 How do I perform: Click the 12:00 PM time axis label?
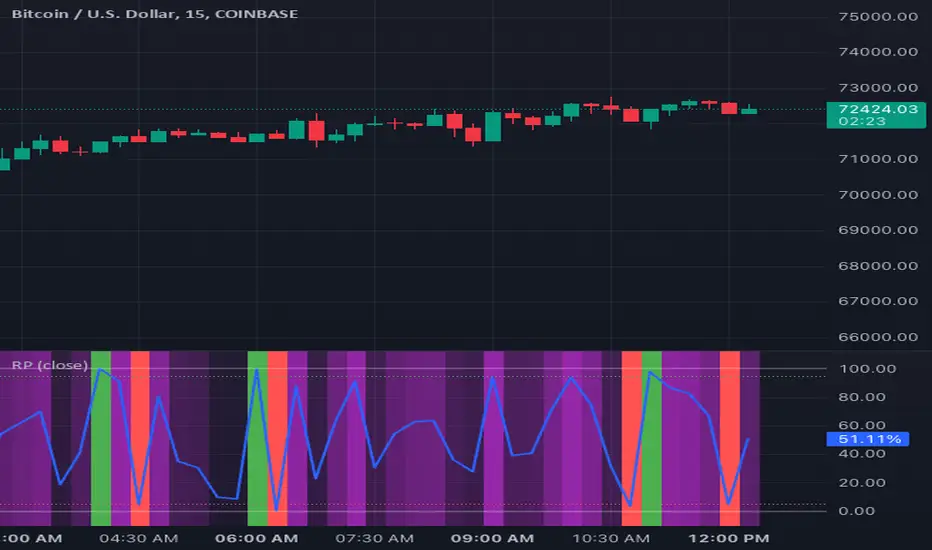pyautogui.click(x=729, y=539)
